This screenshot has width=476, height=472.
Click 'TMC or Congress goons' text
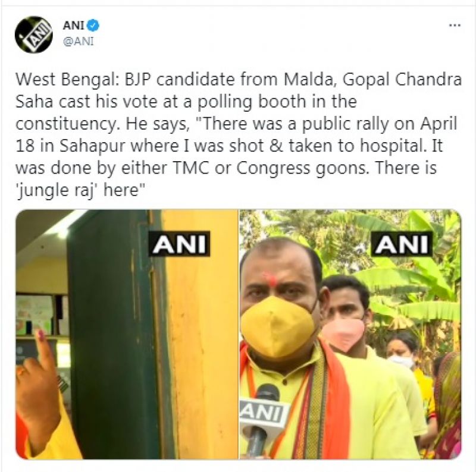click(271, 168)
